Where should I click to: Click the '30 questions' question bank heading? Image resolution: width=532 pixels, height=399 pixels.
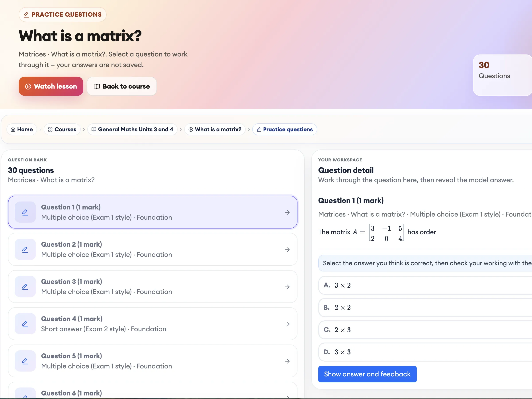pyautogui.click(x=31, y=170)
